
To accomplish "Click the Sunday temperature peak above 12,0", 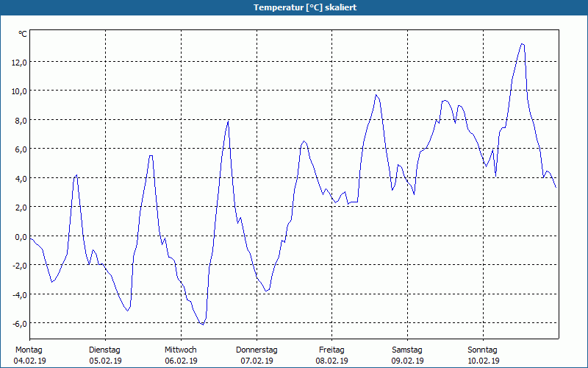I will [523, 44].
